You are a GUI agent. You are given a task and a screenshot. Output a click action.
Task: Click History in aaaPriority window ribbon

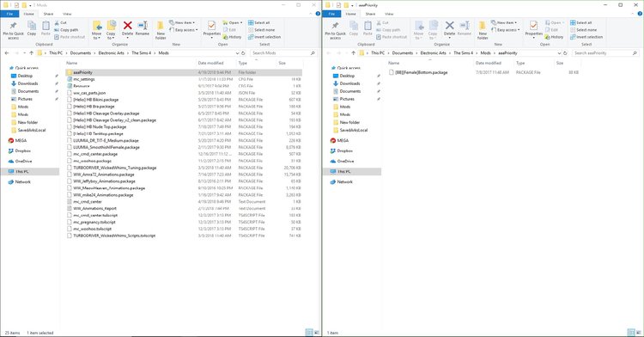coord(554,37)
